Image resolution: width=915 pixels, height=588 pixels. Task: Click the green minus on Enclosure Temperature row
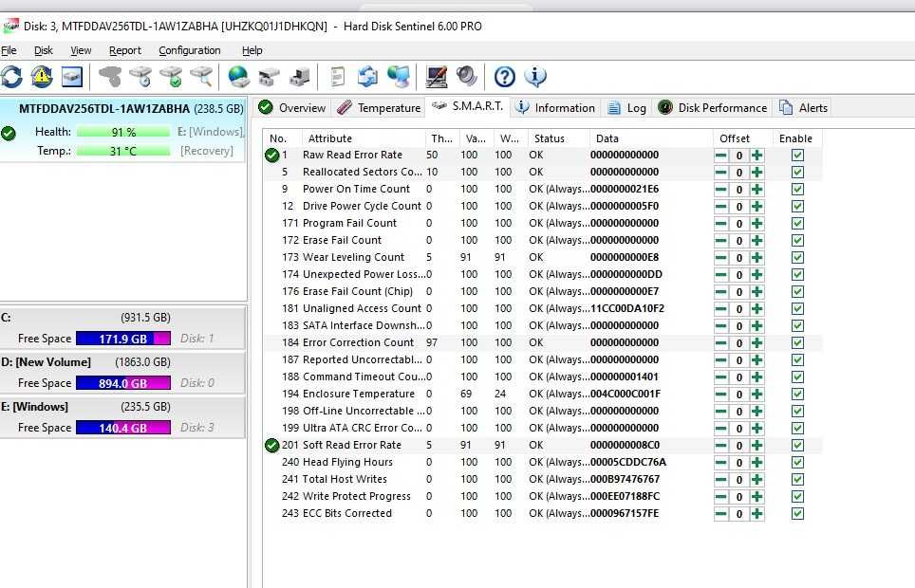pyautogui.click(x=721, y=395)
